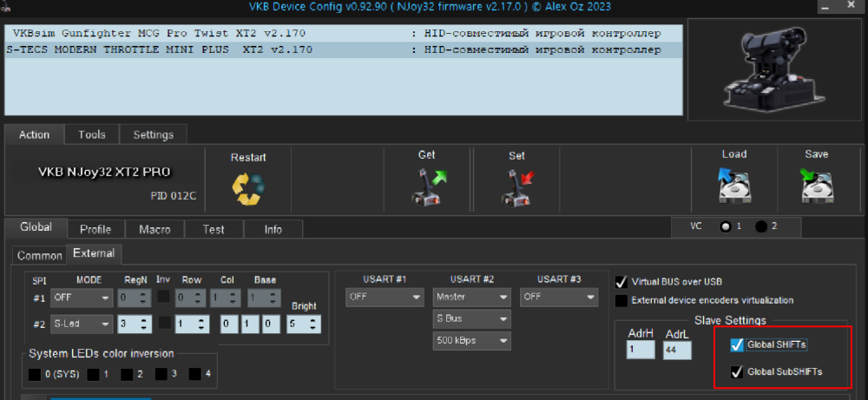Click the Get configuration joystick icon

click(429, 187)
